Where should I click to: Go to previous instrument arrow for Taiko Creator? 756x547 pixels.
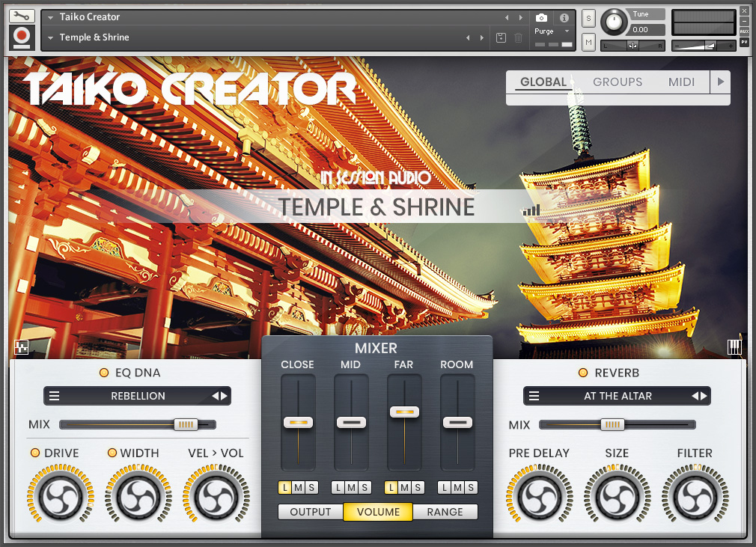click(x=507, y=18)
